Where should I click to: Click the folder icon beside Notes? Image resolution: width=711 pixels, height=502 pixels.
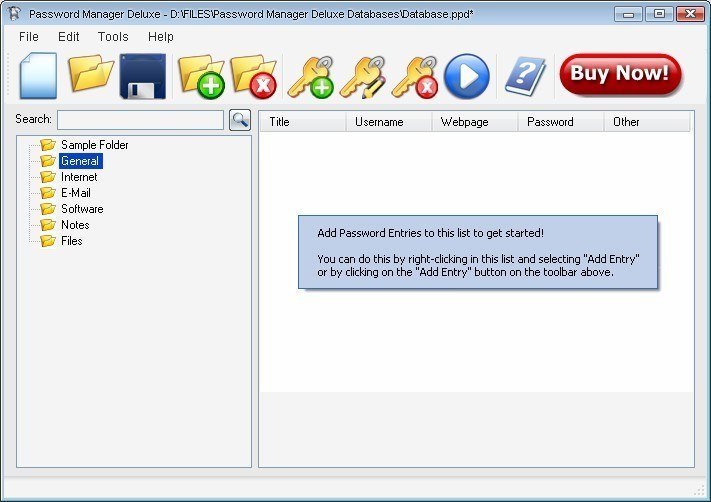tap(48, 224)
